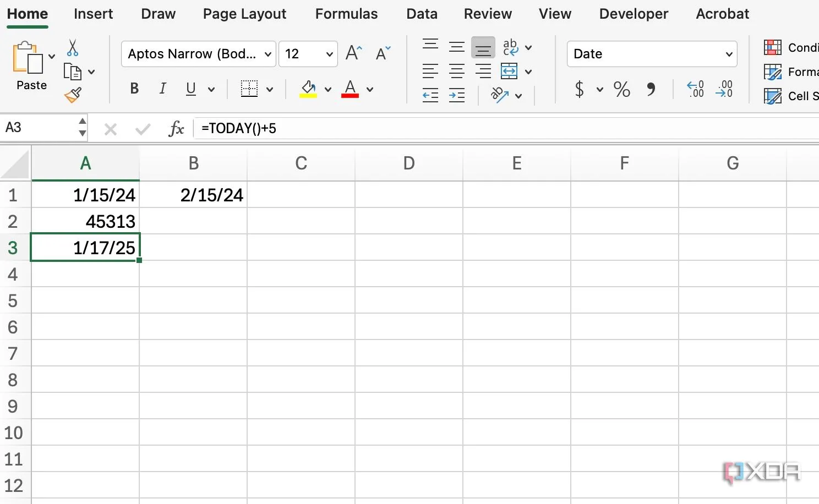Click the Increase Indent icon
Image resolution: width=819 pixels, height=504 pixels.
pos(457,96)
